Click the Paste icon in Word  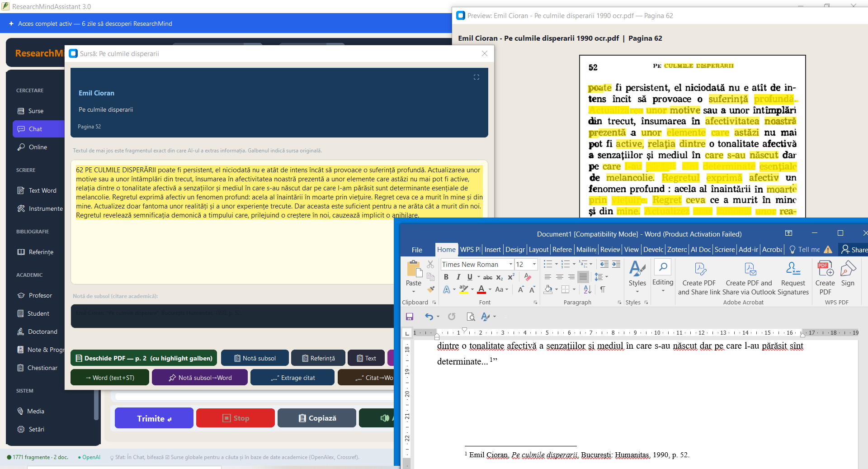click(414, 269)
